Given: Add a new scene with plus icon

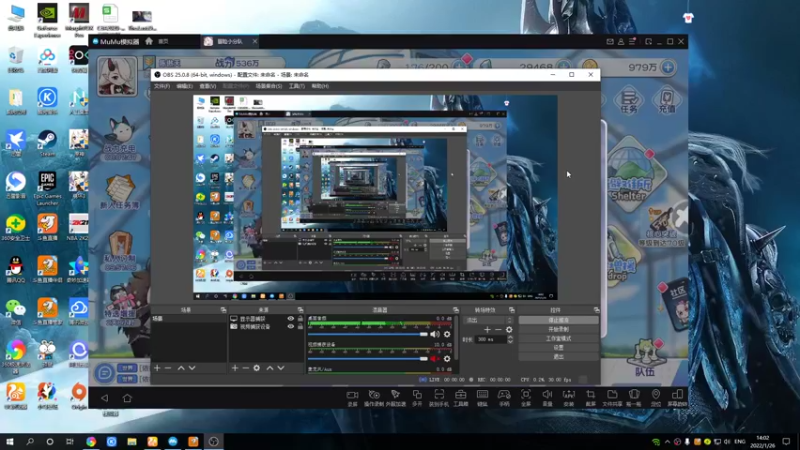Looking at the screenshot, I should [157, 368].
